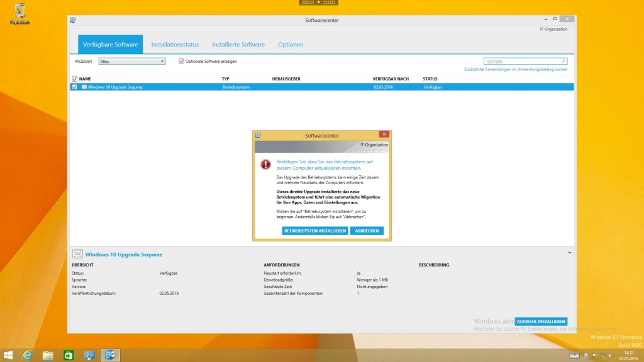Click the details pane package icon
Image resolution: width=644 pixels, height=362 pixels.
click(x=77, y=254)
